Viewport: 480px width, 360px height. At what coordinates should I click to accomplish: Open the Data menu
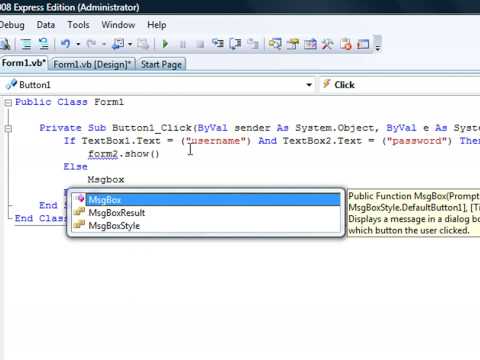coord(46,25)
